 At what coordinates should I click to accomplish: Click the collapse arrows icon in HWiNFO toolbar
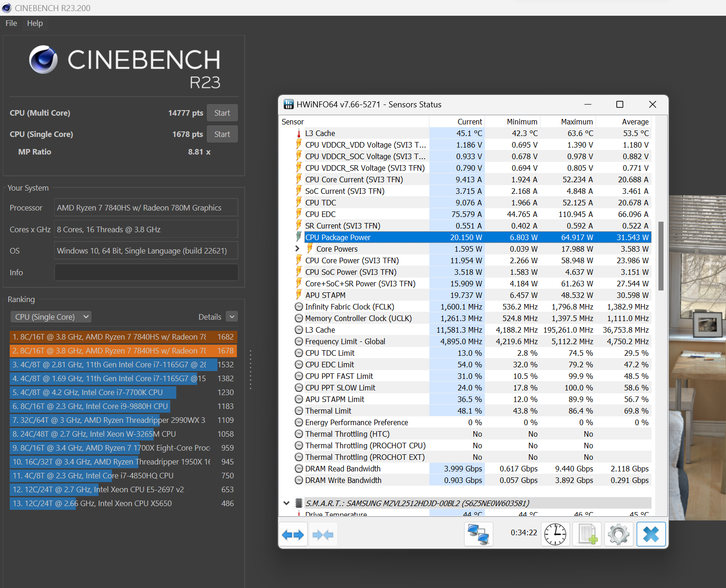[323, 535]
